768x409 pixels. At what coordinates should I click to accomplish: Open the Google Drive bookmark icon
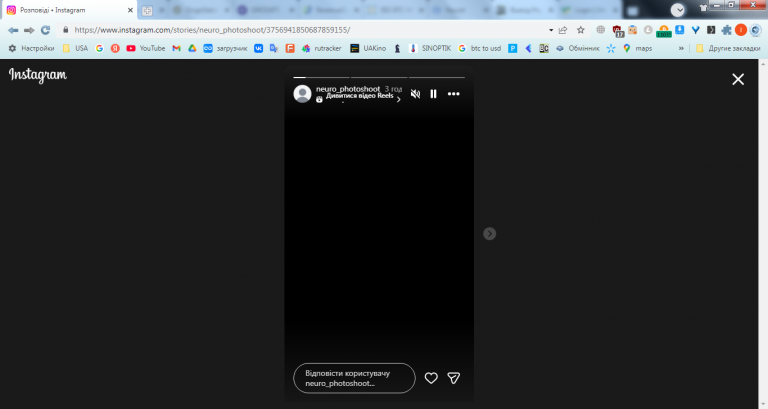[192, 48]
